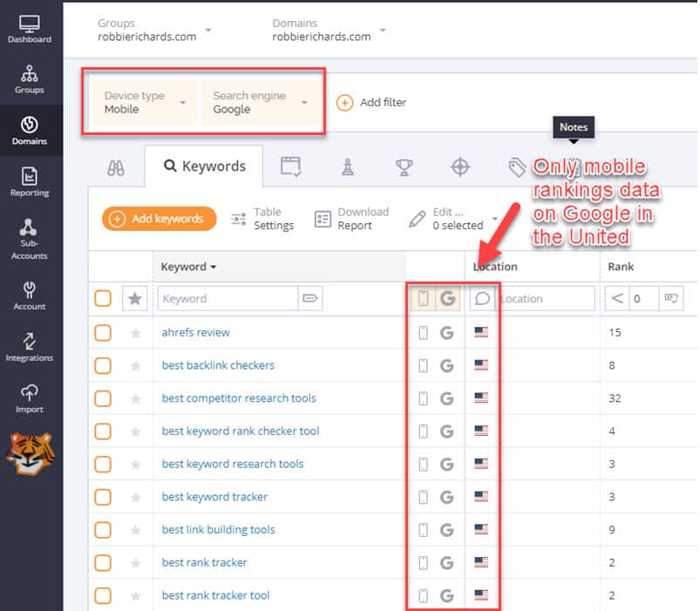Click the tag icon near the Notes tooltip
Image resolution: width=700 pixels, height=611 pixels.
pos(516,165)
